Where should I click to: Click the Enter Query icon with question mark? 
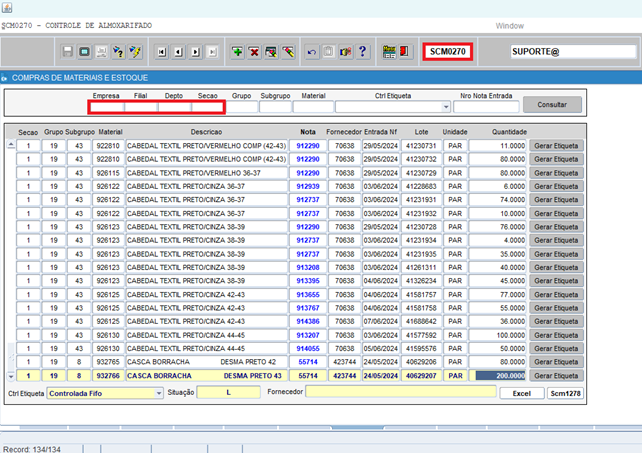(x=118, y=52)
